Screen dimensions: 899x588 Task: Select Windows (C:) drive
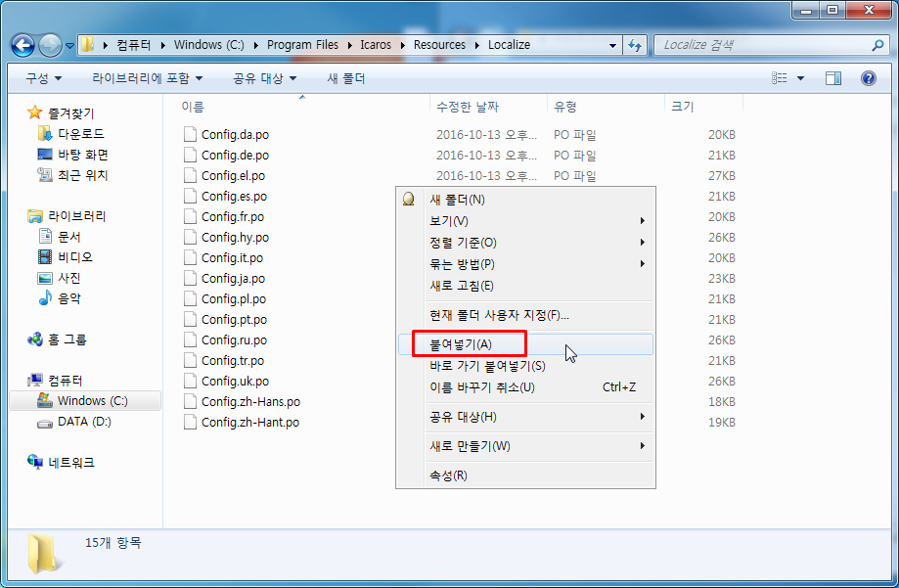point(85,400)
